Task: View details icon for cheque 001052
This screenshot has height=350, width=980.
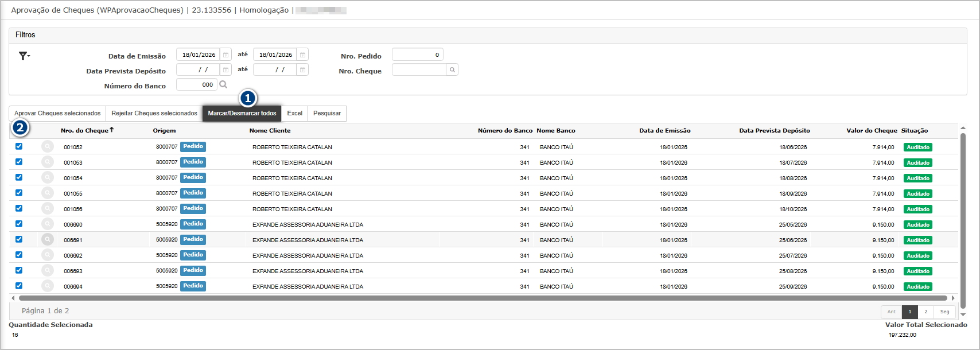Action: click(x=48, y=147)
